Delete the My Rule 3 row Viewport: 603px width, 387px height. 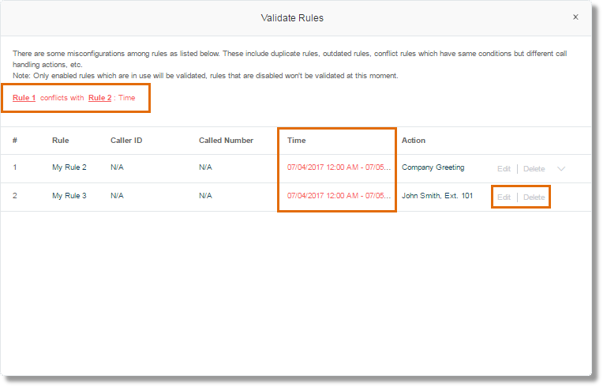click(534, 197)
